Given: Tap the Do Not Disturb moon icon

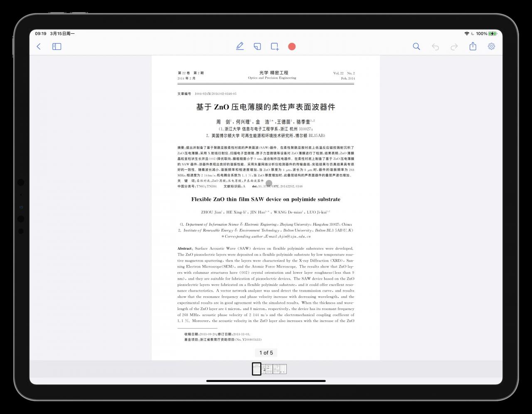Looking at the screenshot, I should [x=473, y=34].
